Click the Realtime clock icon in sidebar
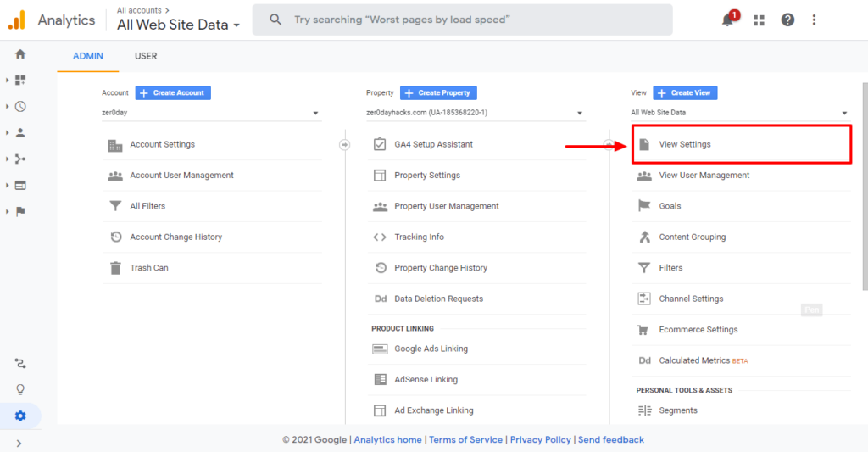 pos(20,107)
